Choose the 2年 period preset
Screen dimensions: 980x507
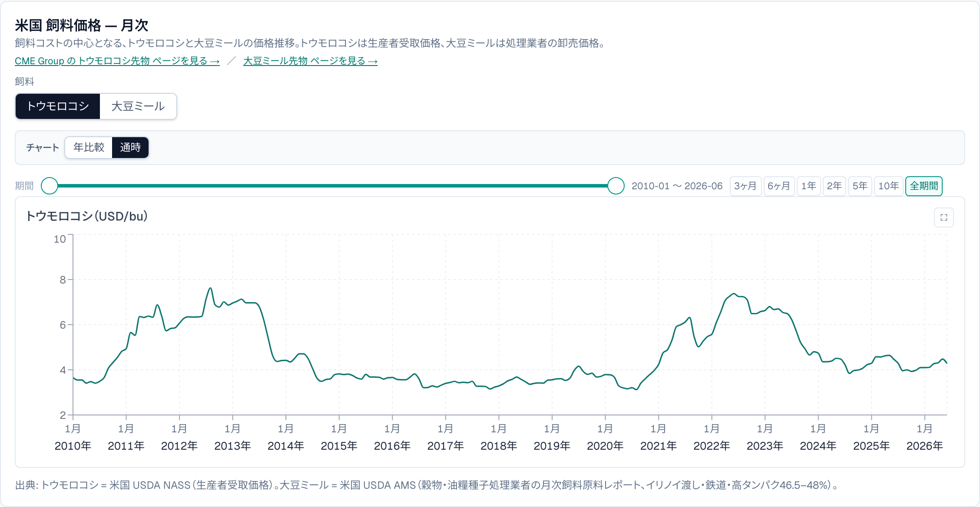tap(834, 186)
